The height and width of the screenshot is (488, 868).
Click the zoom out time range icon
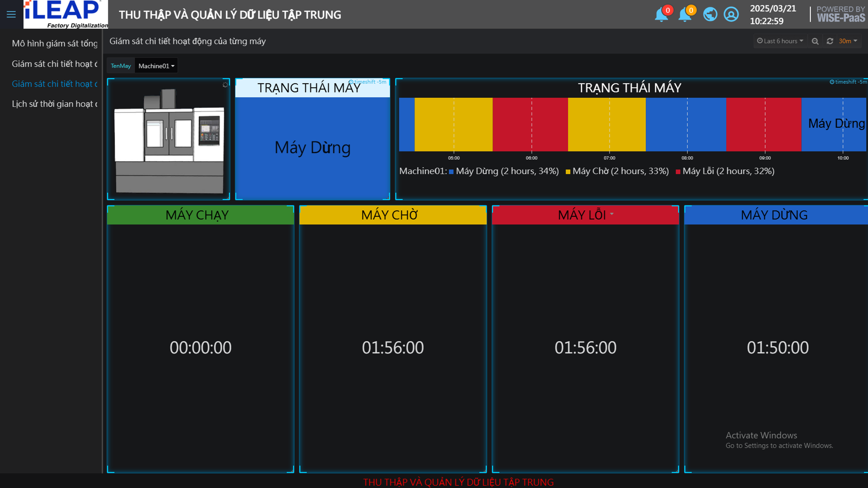point(815,41)
